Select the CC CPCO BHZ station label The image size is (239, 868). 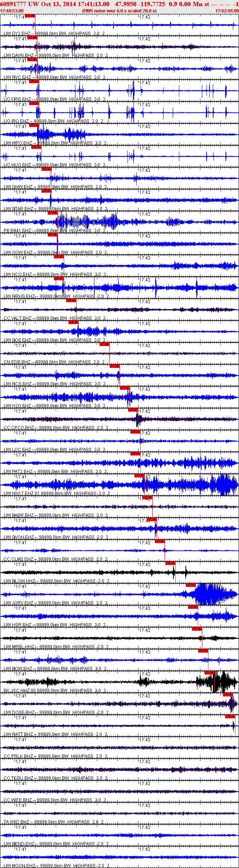click(19, 428)
